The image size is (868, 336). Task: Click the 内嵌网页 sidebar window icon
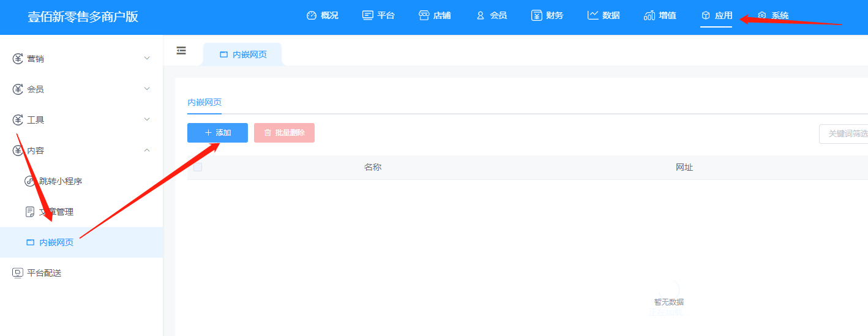tap(30, 242)
